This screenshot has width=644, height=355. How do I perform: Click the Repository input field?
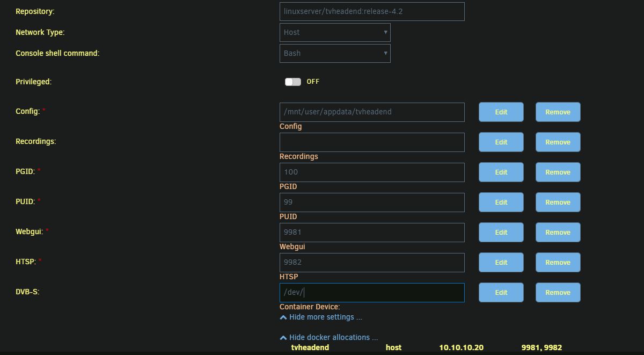(x=372, y=11)
